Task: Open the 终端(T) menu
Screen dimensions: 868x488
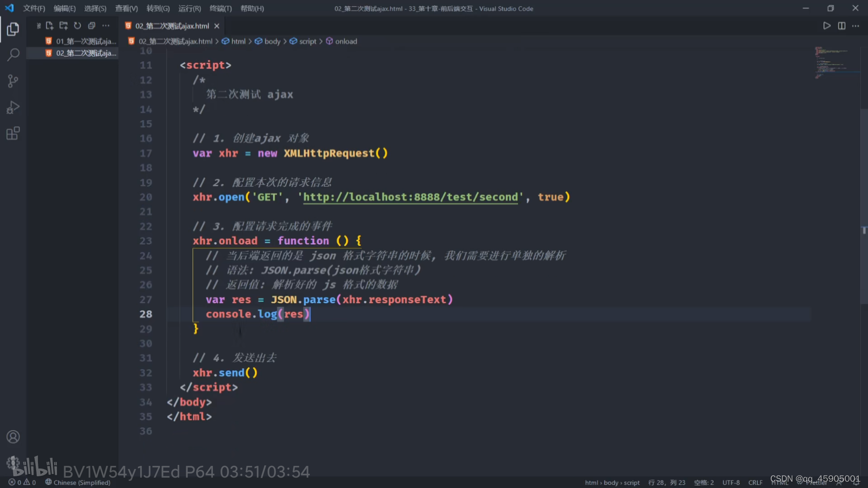Action: click(x=221, y=9)
